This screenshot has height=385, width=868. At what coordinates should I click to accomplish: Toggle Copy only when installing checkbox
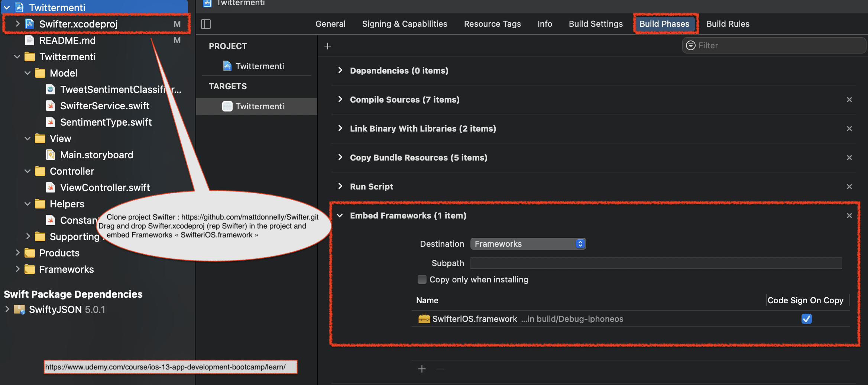(x=422, y=279)
